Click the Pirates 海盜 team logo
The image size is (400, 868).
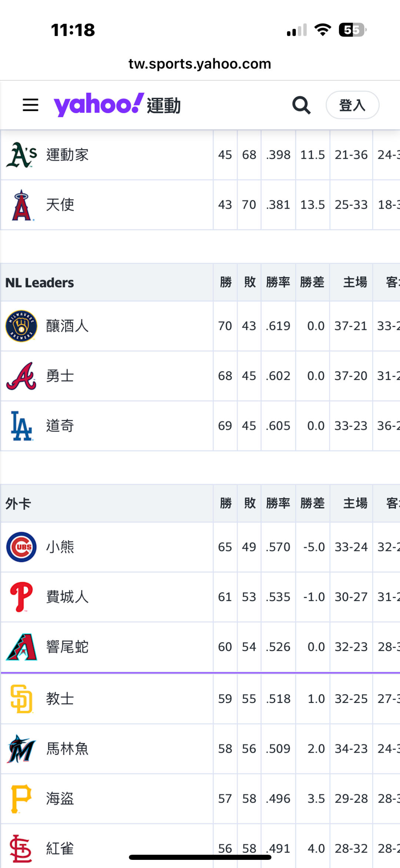point(21,799)
